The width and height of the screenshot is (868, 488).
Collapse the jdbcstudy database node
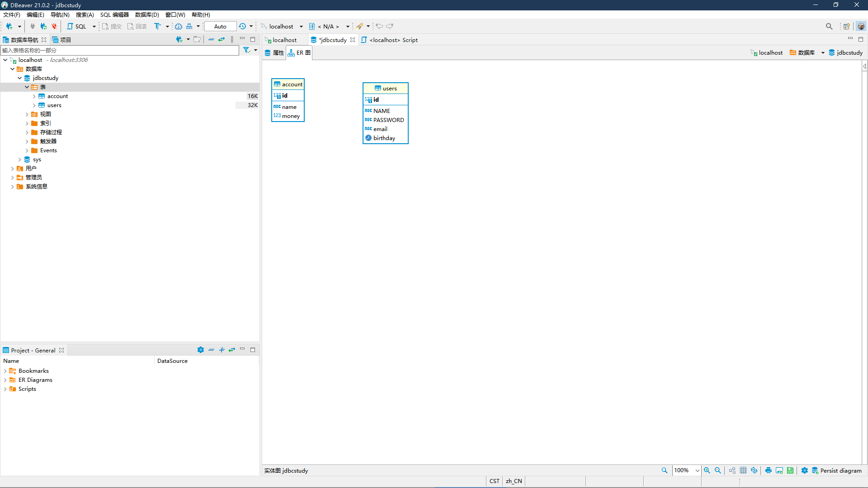click(19, 78)
